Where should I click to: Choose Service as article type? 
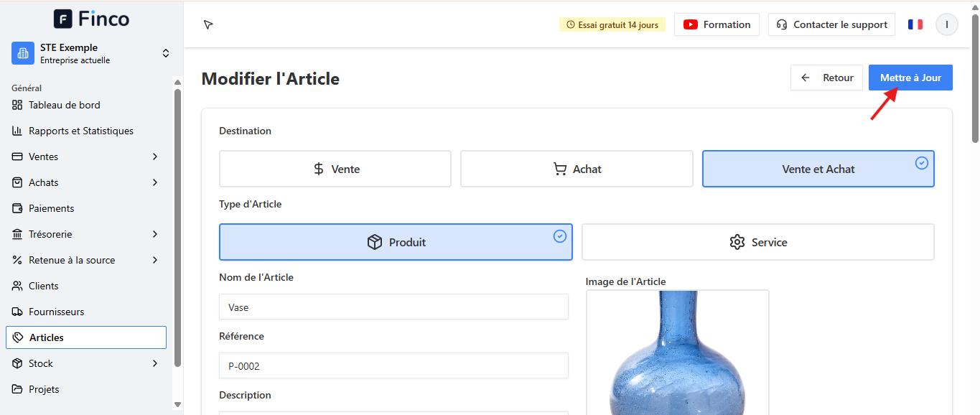(758, 242)
